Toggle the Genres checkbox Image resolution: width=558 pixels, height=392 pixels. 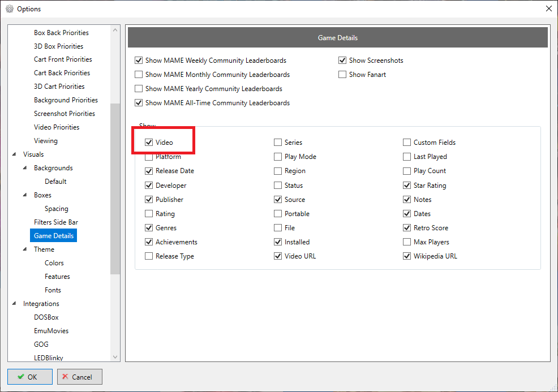149,227
